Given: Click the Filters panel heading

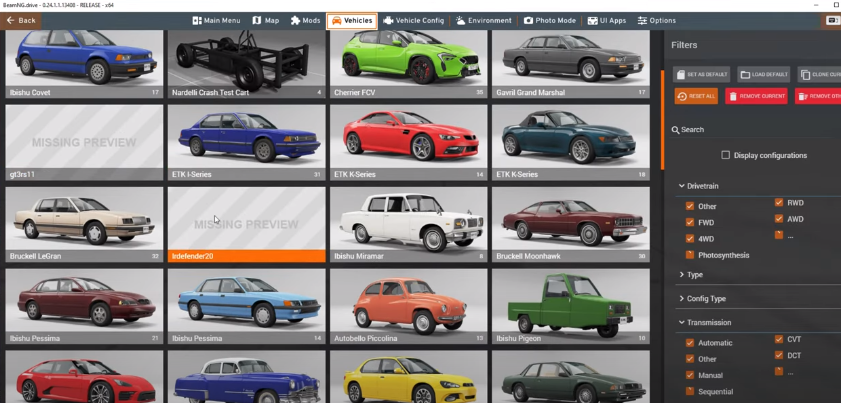Looking at the screenshot, I should click(x=684, y=45).
